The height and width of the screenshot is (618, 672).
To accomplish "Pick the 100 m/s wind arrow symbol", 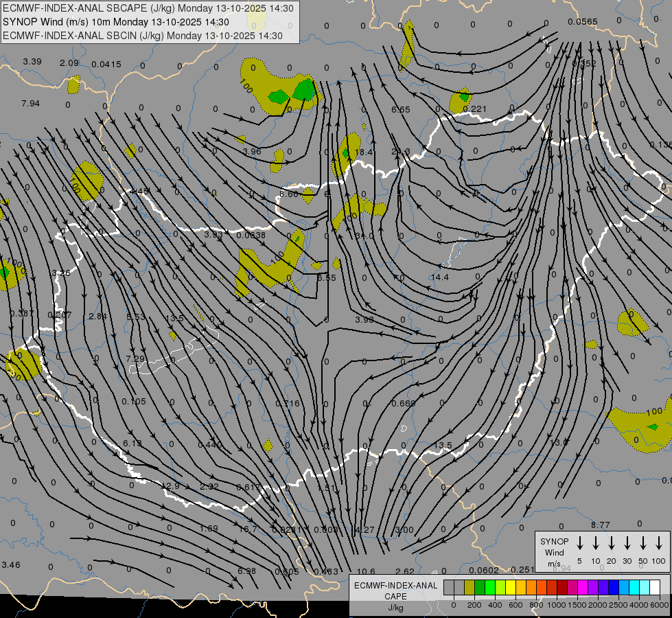I will coord(659,543).
